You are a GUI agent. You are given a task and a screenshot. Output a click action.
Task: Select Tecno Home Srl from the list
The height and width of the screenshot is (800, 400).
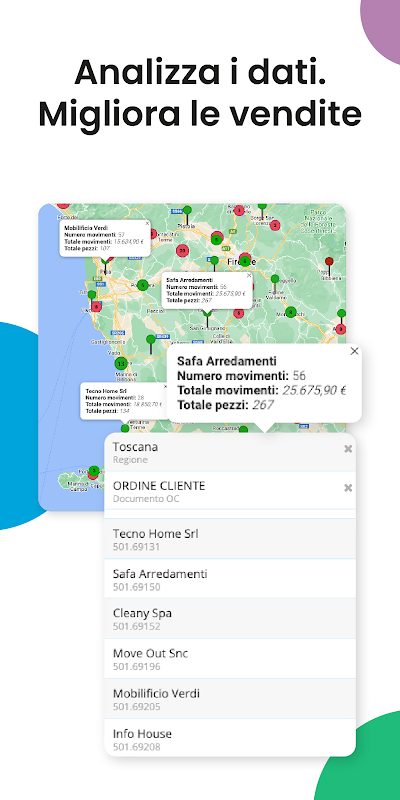click(230, 539)
